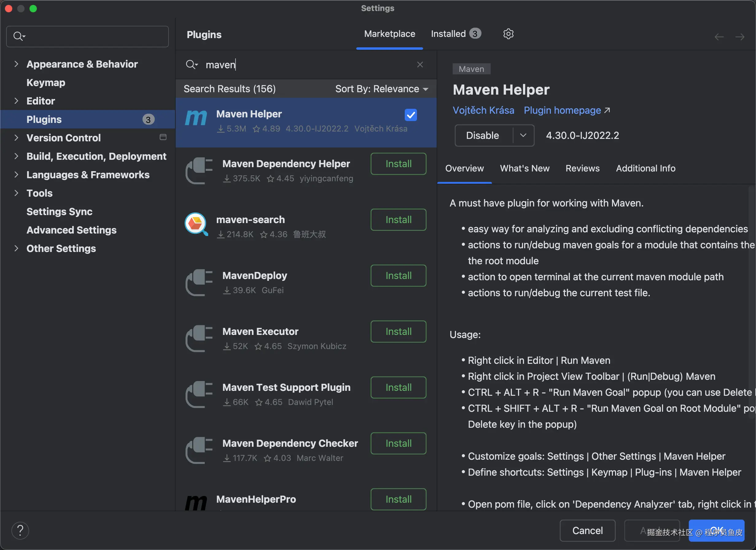This screenshot has height=550, width=756.
Task: Clear the maven search text
Action: click(x=420, y=65)
